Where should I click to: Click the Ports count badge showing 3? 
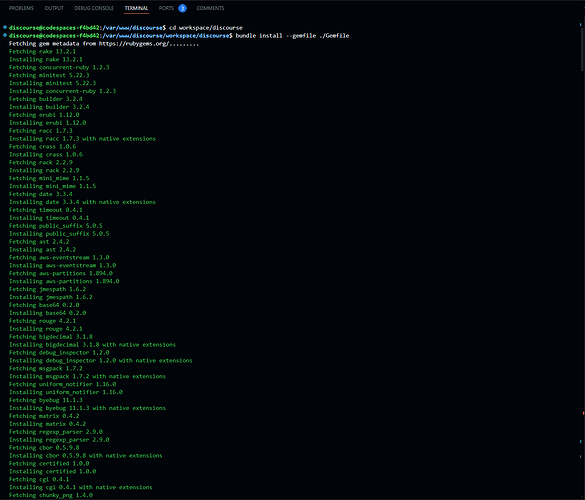(x=182, y=8)
